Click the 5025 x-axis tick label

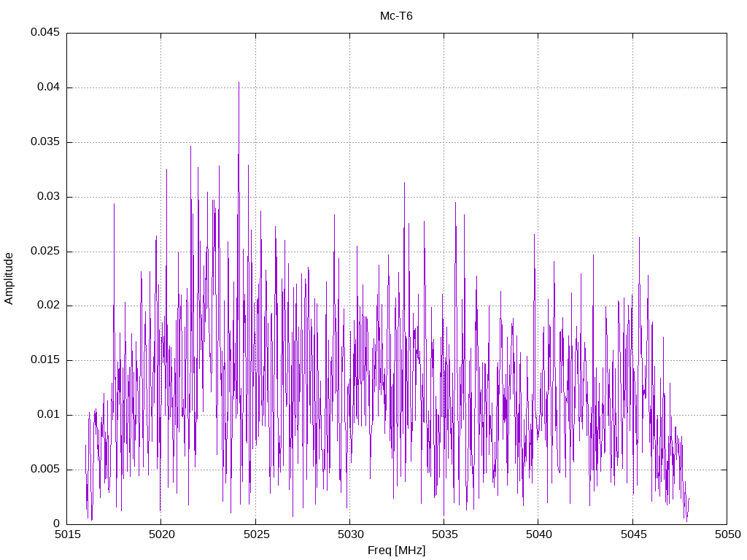(x=255, y=535)
